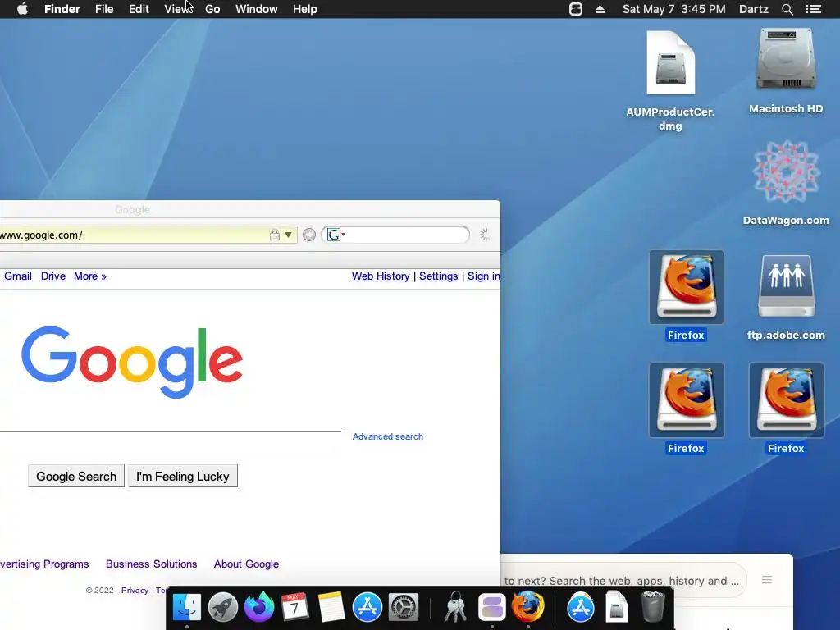840x630 pixels.
Task: Select the Firefox disk beside ftp.adobe.com
Action: [x=687, y=295]
